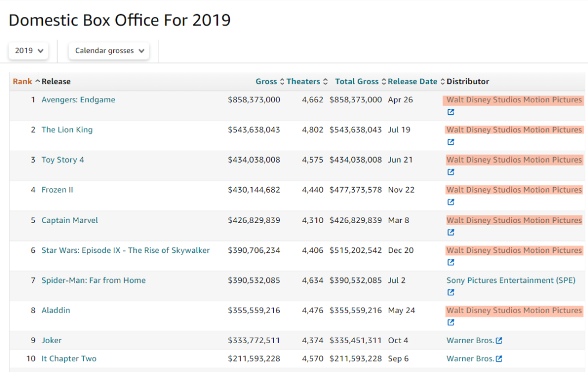The height and width of the screenshot is (372, 588).
Task: Open external link icon in Aladdin row
Action: (x=450, y=322)
